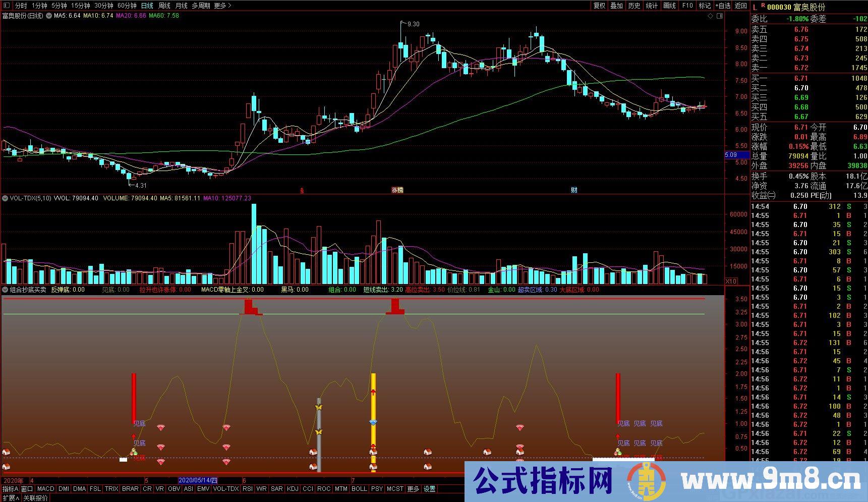This screenshot has width=868, height=502.
Task: Switch to the CCI indicator
Action: 308,489
